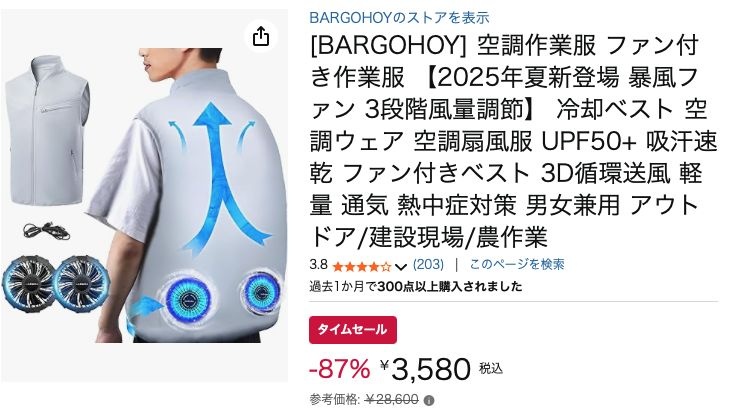
Task: Click the -87% discount percentage
Action: point(340,369)
